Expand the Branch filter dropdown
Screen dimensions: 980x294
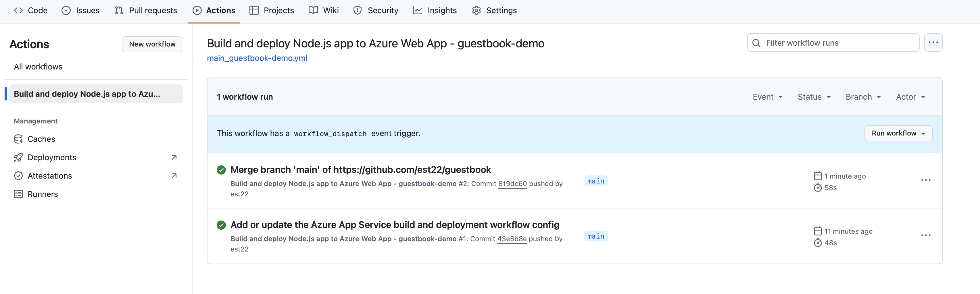863,97
